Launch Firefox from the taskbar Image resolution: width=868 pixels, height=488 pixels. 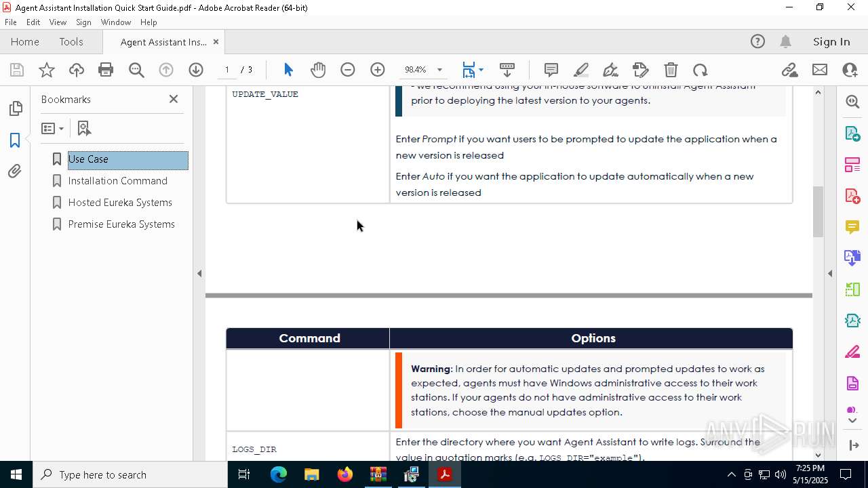[345, 474]
